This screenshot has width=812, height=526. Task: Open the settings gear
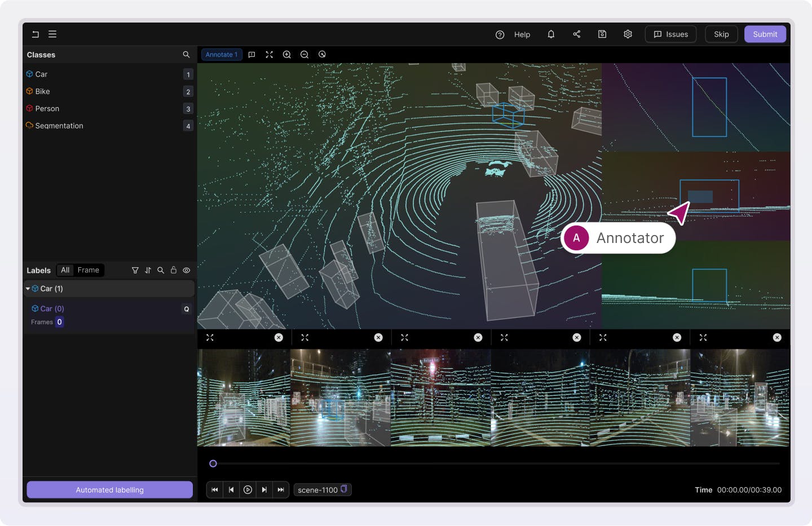pos(628,34)
